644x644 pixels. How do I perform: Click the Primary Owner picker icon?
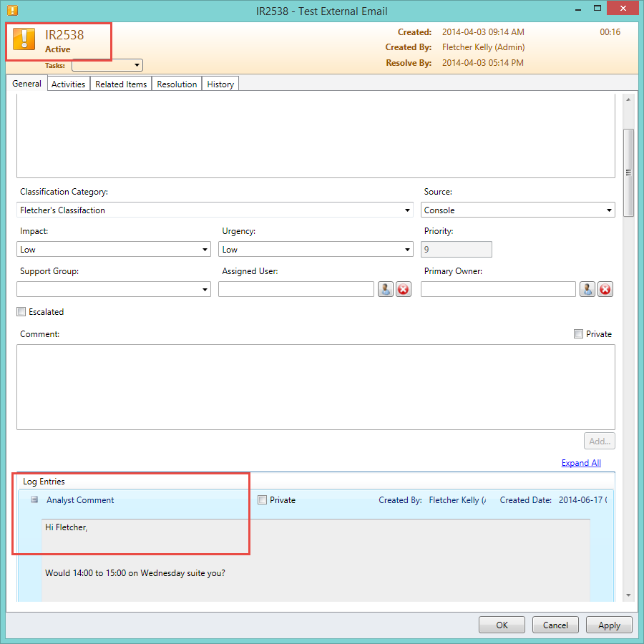(587, 289)
